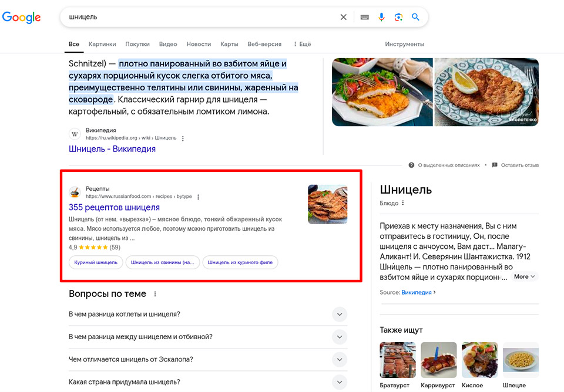Click the Шницель knowledge panel title
This screenshot has height=392, width=564.
pos(406,190)
